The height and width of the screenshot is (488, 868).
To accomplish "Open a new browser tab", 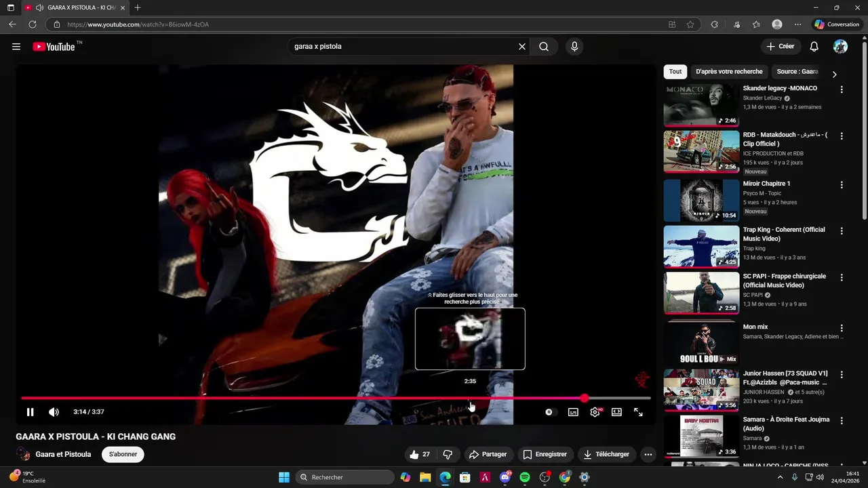I will 138,7.
